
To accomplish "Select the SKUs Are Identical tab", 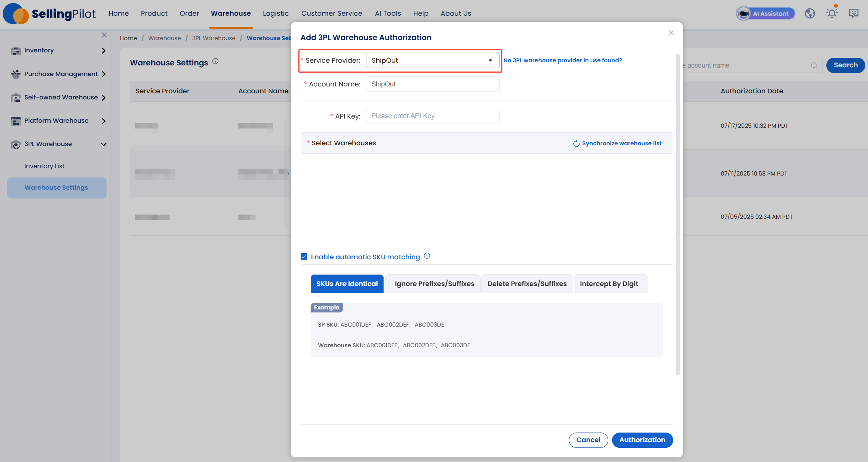I will pyautogui.click(x=347, y=284).
